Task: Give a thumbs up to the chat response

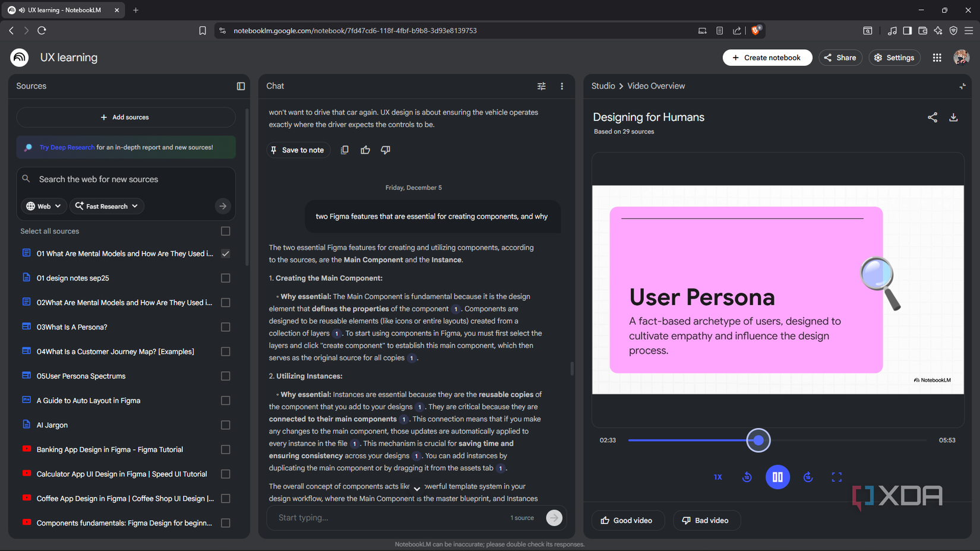Action: pyautogui.click(x=365, y=150)
